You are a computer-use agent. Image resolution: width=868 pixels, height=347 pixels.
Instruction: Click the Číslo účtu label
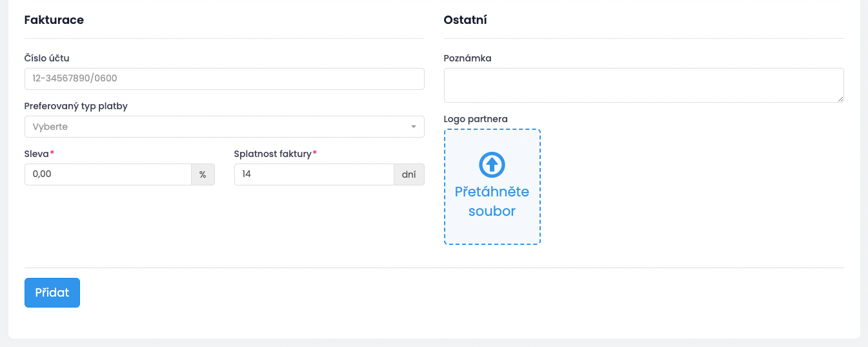(46, 58)
